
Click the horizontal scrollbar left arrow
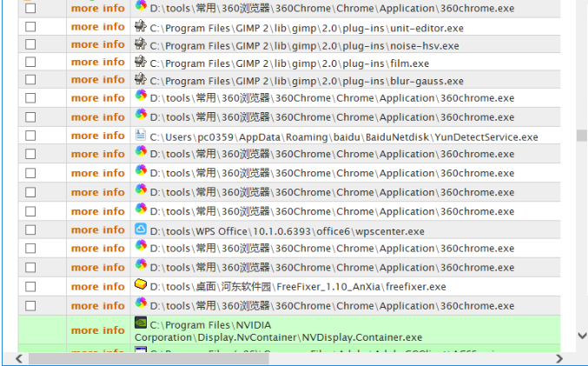19,359
